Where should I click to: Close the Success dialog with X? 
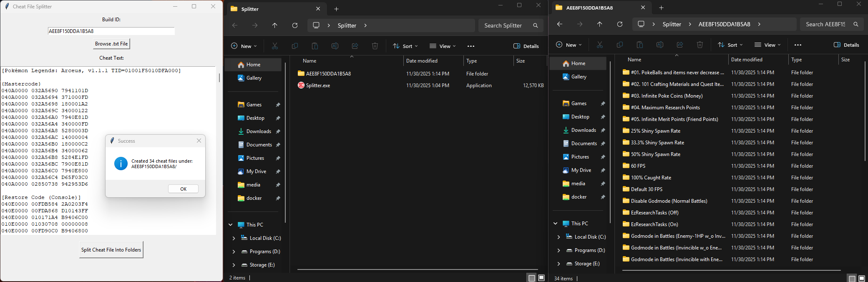pyautogui.click(x=199, y=141)
